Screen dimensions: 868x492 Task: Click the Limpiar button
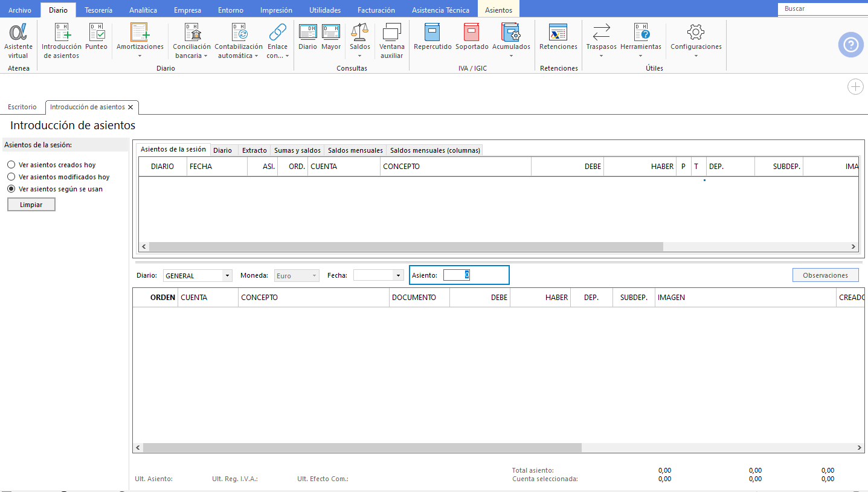[x=31, y=205]
